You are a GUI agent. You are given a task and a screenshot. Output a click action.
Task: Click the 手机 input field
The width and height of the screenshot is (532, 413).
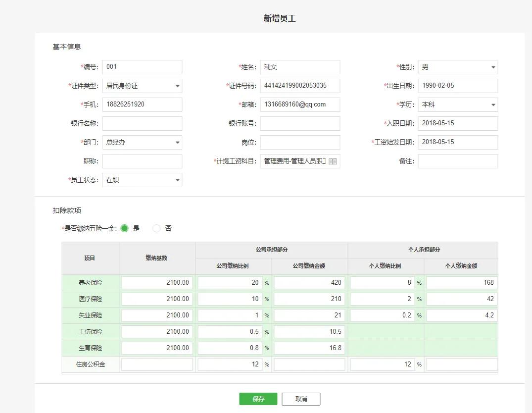(x=142, y=104)
